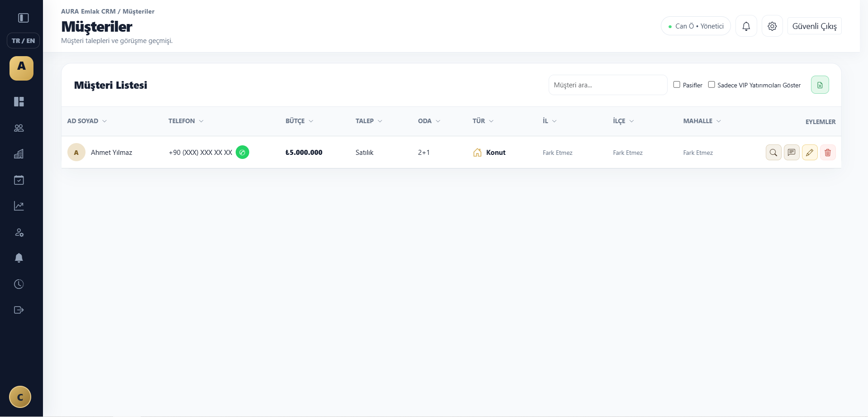This screenshot has width=868, height=417.
Task: Open the customers people icon in sidebar
Action: coord(19,128)
